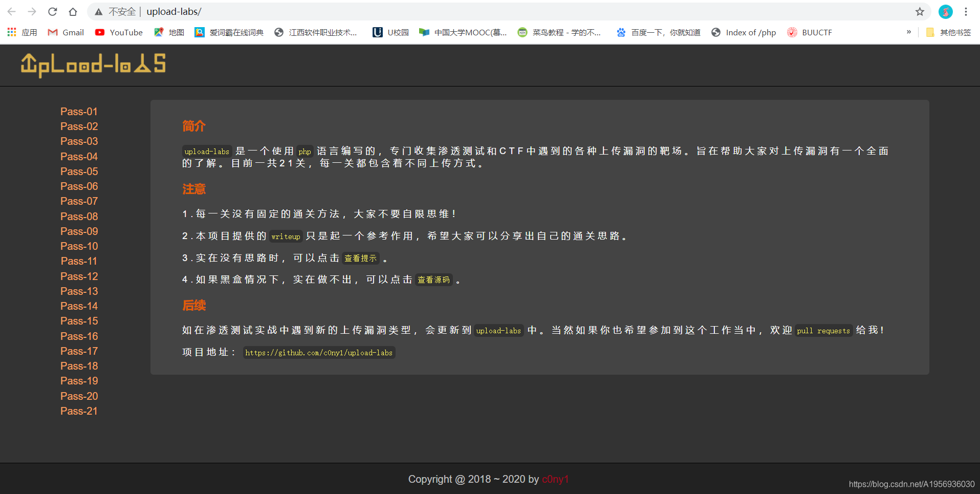Open the 菜鸟教程 bookmark

(x=559, y=32)
